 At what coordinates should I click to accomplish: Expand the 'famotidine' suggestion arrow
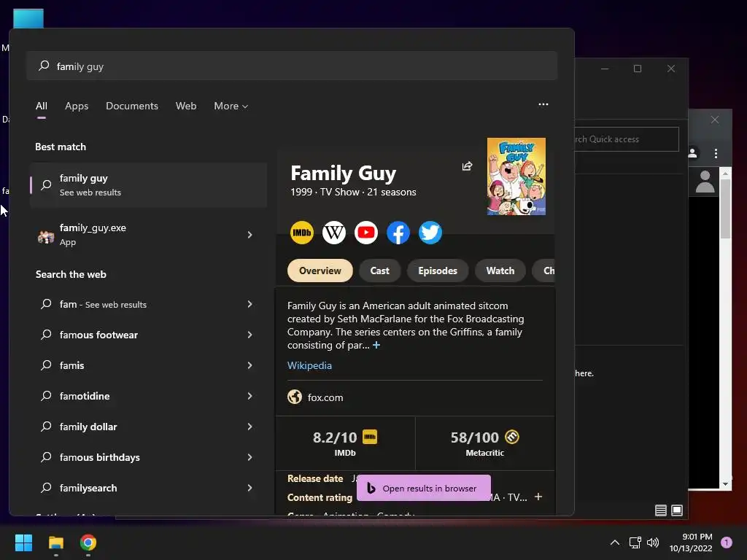pos(249,396)
